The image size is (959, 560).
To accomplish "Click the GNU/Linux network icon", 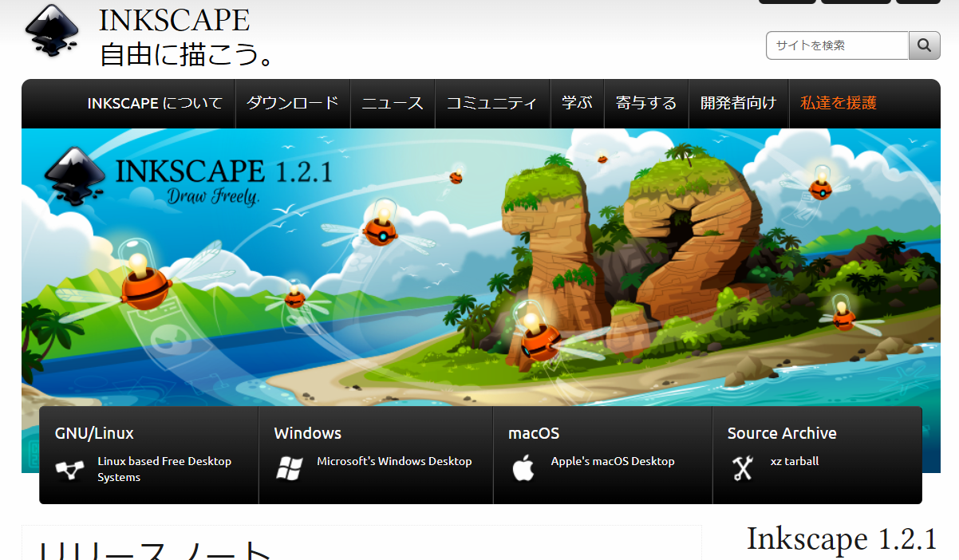I will pos(69,470).
